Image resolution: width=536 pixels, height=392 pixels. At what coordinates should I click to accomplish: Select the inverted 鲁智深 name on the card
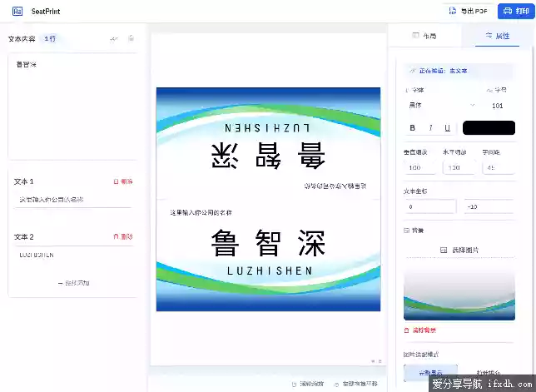[268, 156]
